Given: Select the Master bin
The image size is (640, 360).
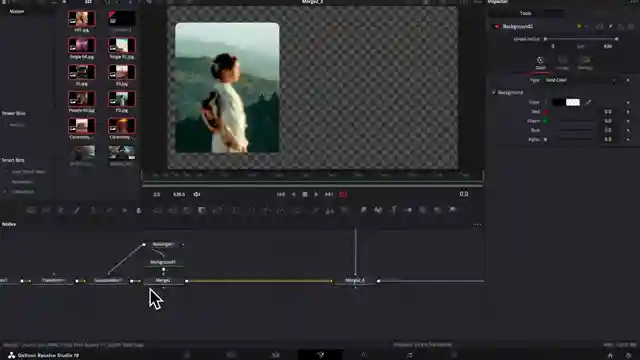Looking at the screenshot, I should [17, 11].
